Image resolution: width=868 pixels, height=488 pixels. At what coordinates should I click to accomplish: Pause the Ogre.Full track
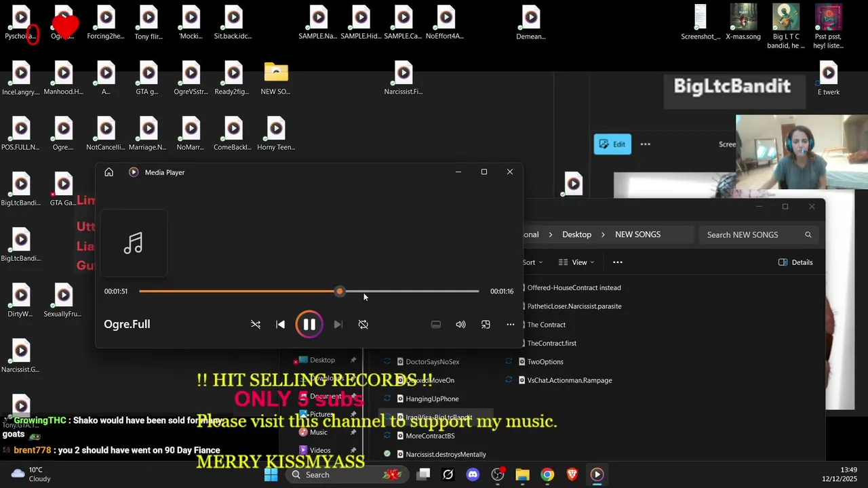[x=309, y=325]
